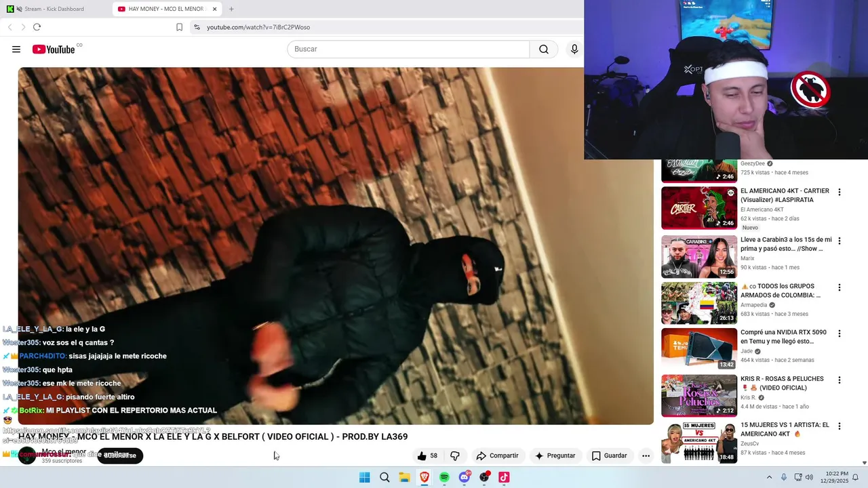The image size is (868, 488).
Task: Open the NVIDIA RTX 5090 Temu thumbnail
Action: pyautogui.click(x=699, y=349)
